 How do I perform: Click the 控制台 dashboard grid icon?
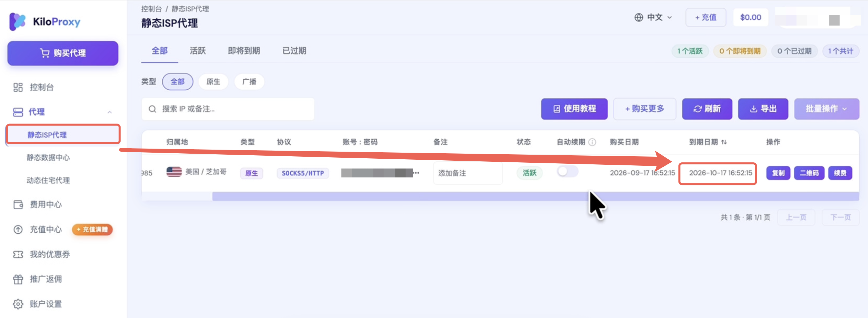tap(18, 87)
